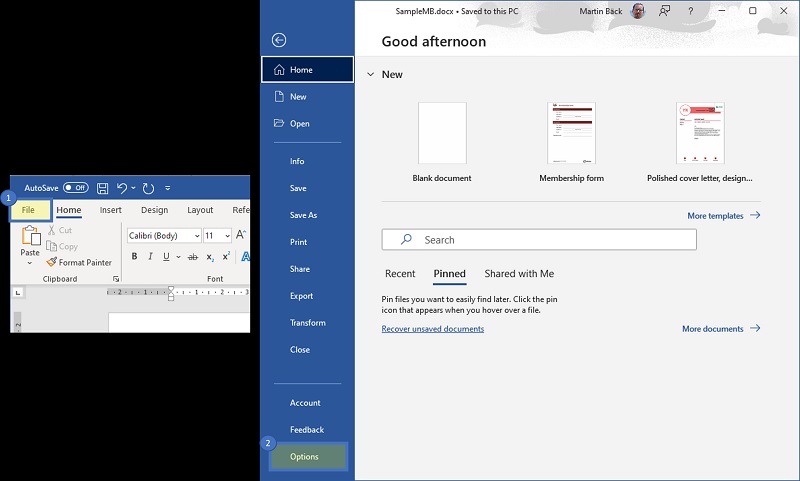The width and height of the screenshot is (800, 481).
Task: Click the Recover unsaved documents link
Action: pyautogui.click(x=432, y=329)
